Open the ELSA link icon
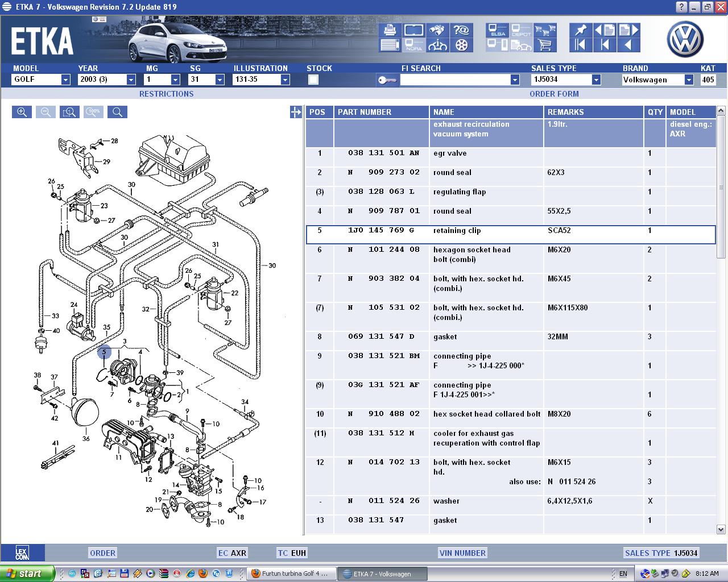728x582 pixels. click(x=498, y=30)
